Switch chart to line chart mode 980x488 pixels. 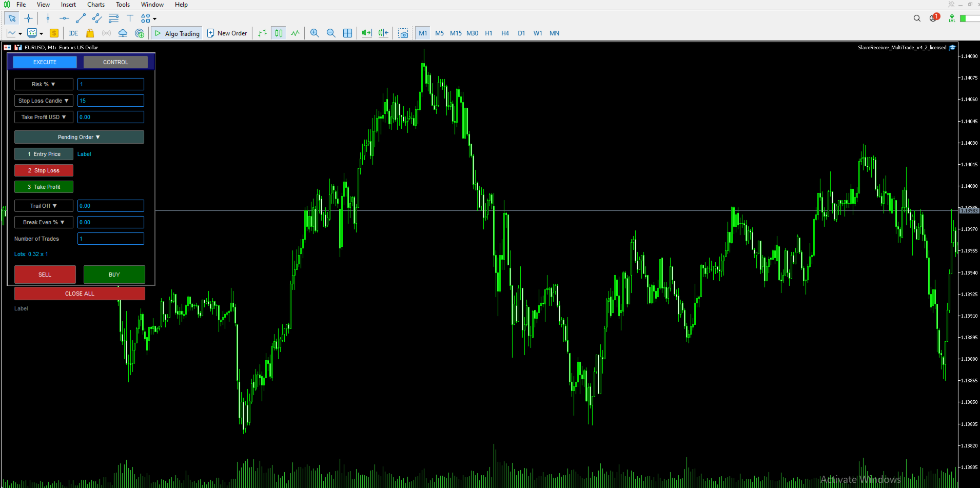coord(295,33)
